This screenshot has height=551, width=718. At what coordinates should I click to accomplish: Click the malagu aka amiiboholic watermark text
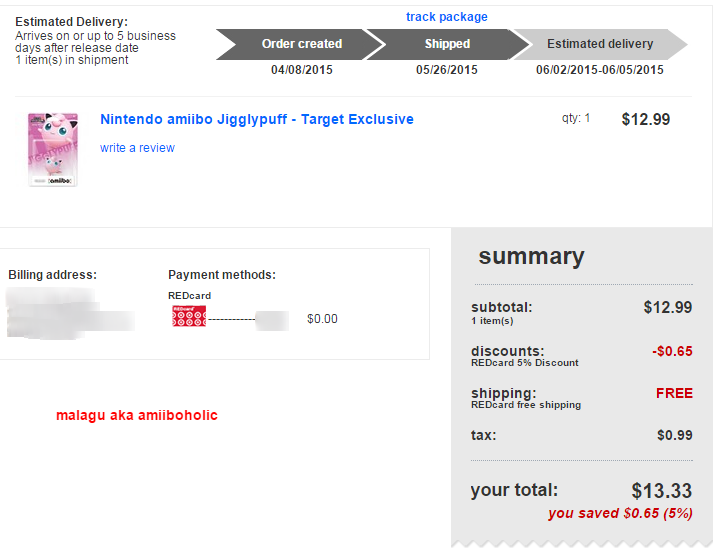click(x=136, y=415)
